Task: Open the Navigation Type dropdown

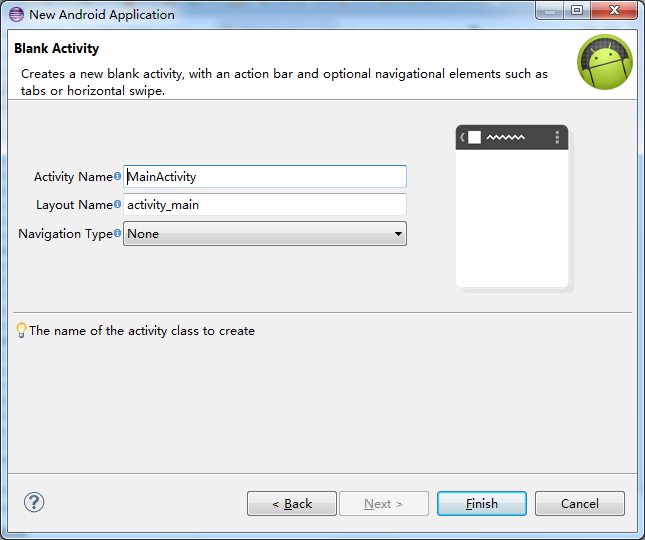Action: pyautogui.click(x=265, y=234)
